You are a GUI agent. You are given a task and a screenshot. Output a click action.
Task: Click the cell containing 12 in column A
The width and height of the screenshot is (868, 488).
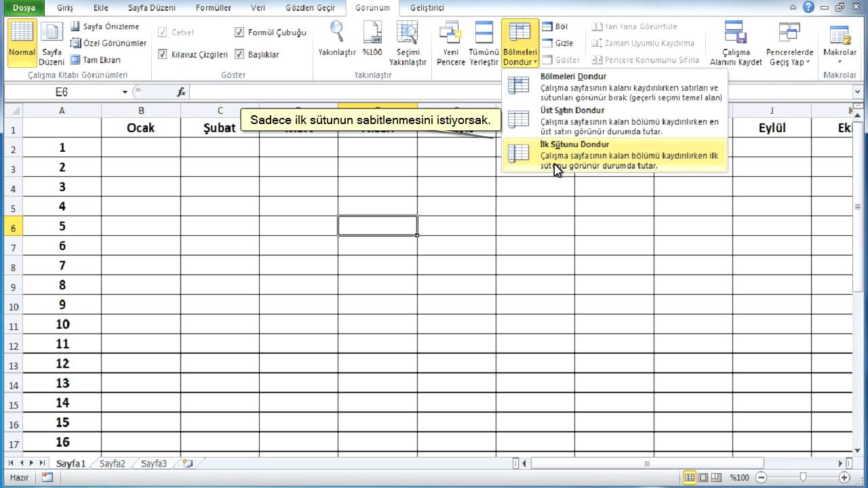point(62,363)
